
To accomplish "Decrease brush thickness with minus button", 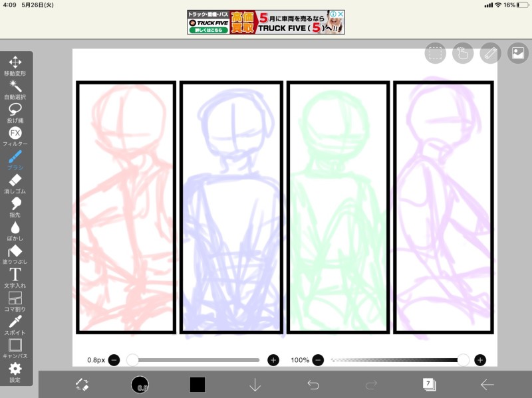I will pos(114,360).
